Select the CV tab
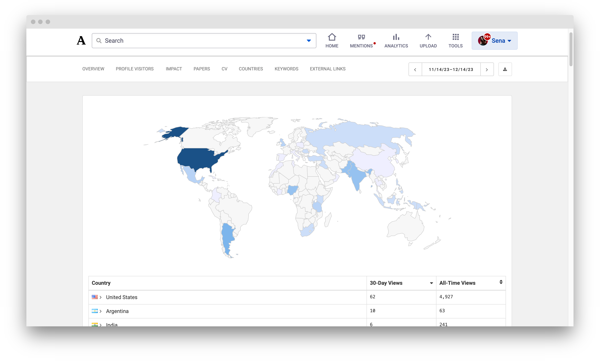This screenshot has width=600, height=364. 224,69
